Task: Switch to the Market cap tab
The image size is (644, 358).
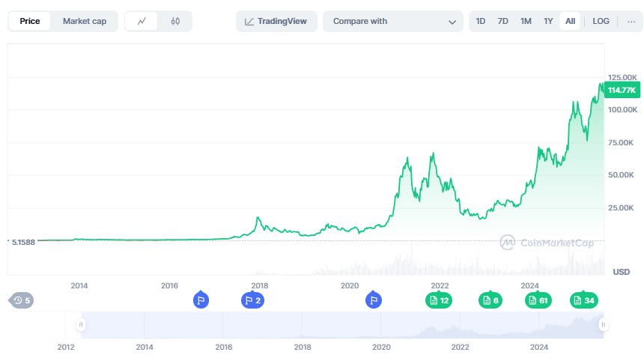Action: tap(84, 21)
